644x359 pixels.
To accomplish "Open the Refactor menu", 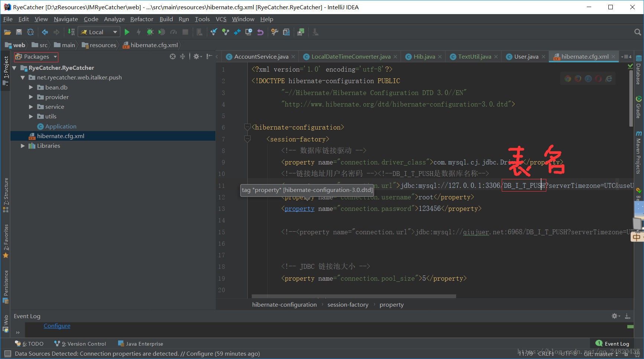I will point(142,19).
